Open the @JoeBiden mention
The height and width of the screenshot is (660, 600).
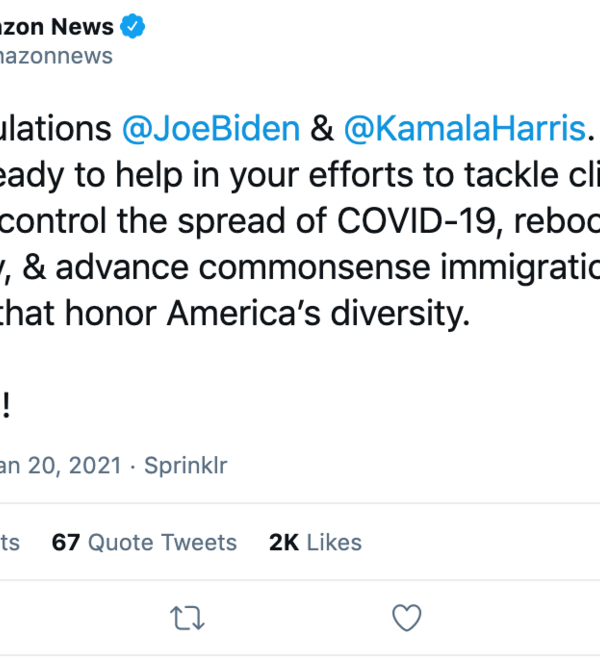[x=210, y=129]
